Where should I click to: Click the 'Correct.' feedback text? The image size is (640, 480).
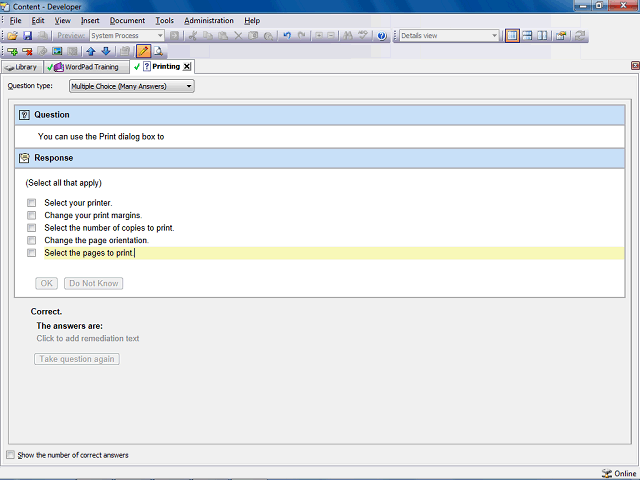46,311
